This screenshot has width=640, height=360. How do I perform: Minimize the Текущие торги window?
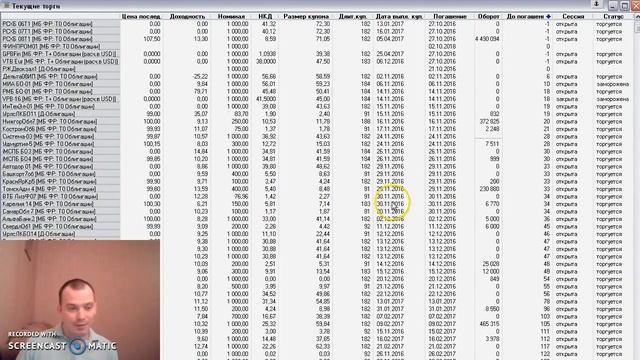point(613,5)
